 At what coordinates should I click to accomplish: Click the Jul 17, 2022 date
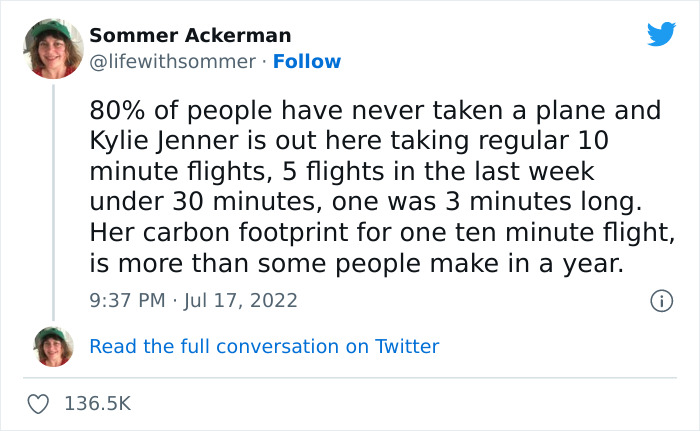(x=241, y=300)
